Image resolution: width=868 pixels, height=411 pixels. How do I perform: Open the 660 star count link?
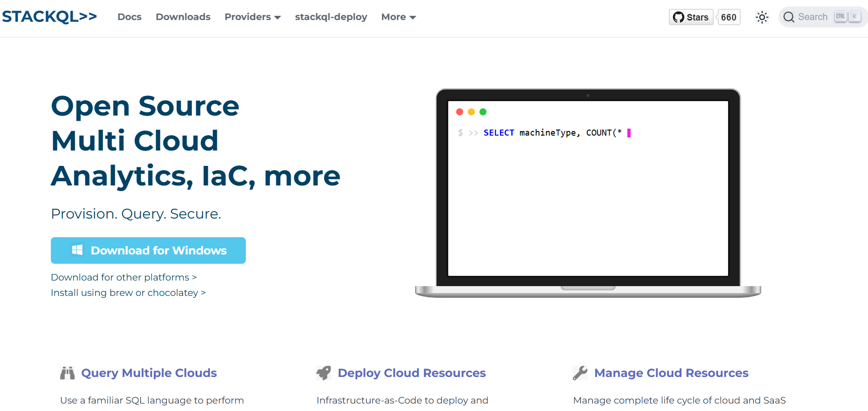point(729,17)
